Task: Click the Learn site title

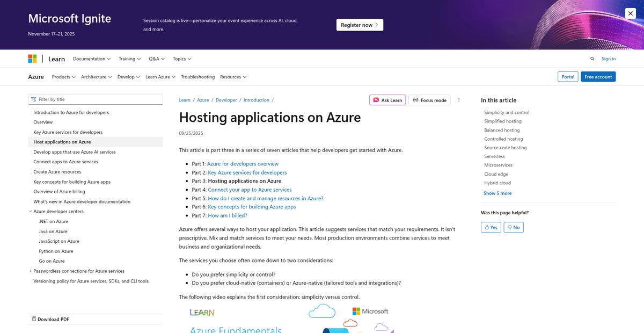Action: coord(56,59)
